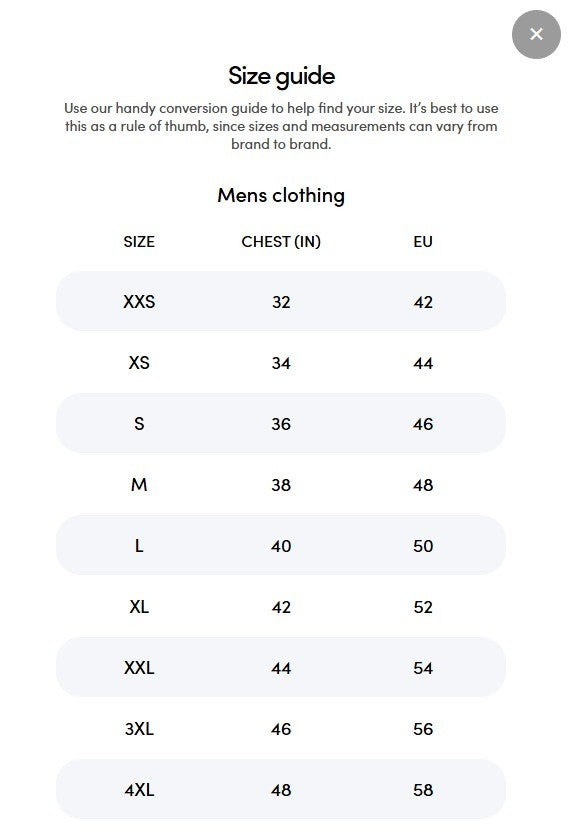Select the S size row
568x828 pixels.
coord(281,423)
